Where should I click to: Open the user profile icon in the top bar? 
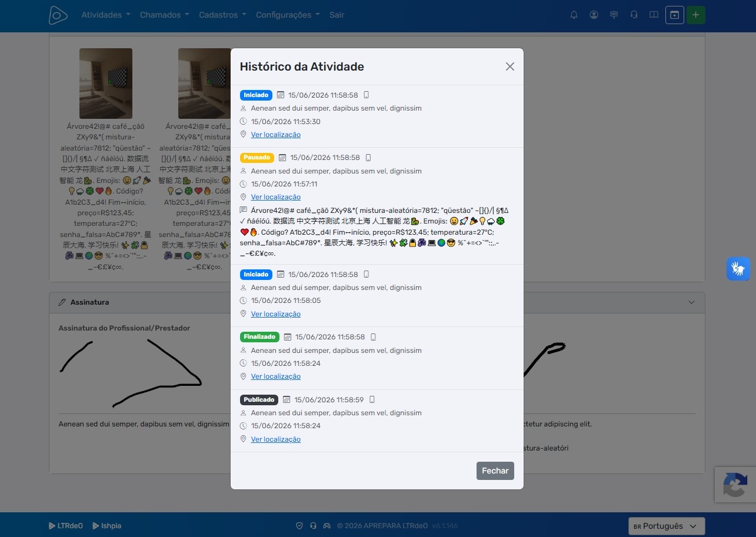click(x=594, y=15)
